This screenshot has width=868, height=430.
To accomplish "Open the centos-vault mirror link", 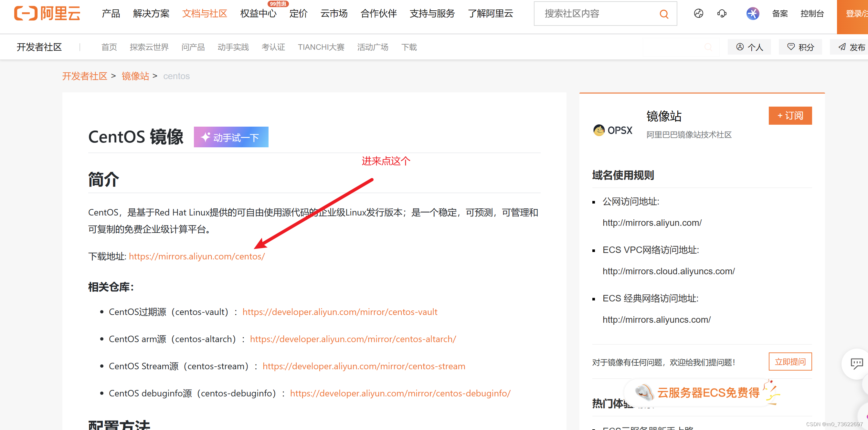I will pyautogui.click(x=340, y=312).
